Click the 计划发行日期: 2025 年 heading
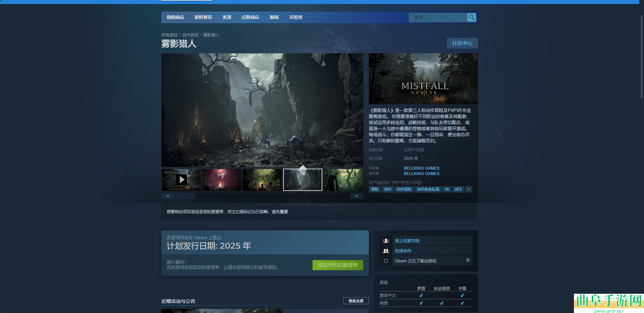 (209, 246)
